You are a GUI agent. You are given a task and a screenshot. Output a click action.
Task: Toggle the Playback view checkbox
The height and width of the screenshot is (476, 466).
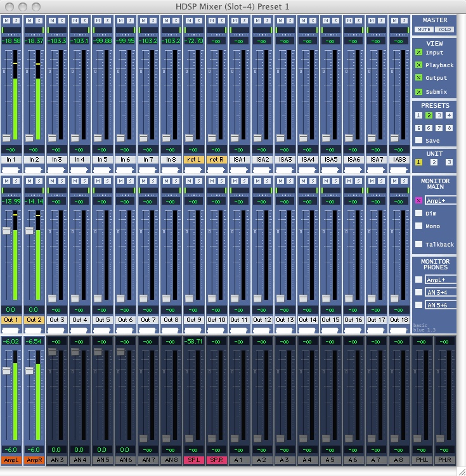click(x=418, y=65)
